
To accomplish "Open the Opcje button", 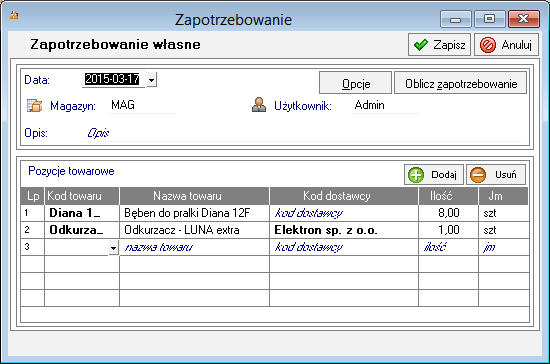I will coord(355,83).
